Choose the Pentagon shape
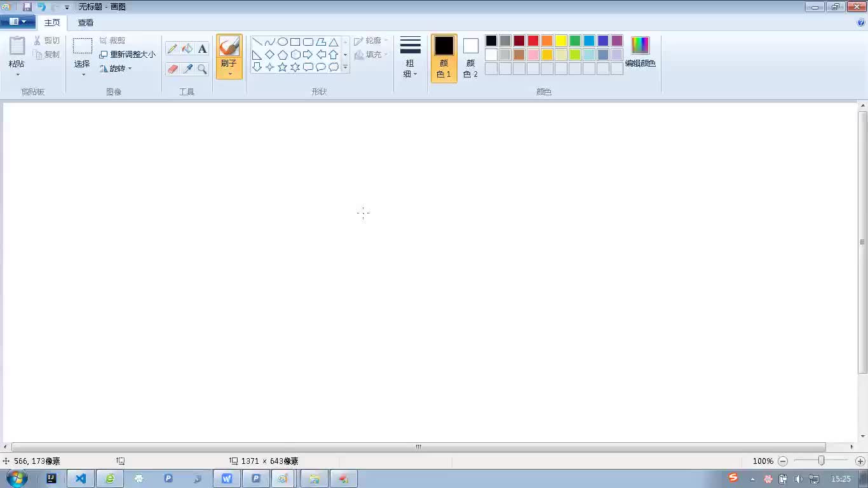 (283, 55)
